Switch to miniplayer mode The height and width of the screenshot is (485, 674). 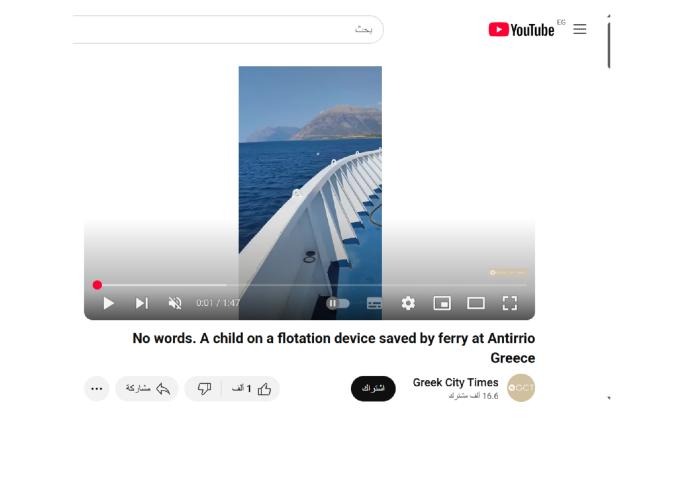(x=442, y=304)
